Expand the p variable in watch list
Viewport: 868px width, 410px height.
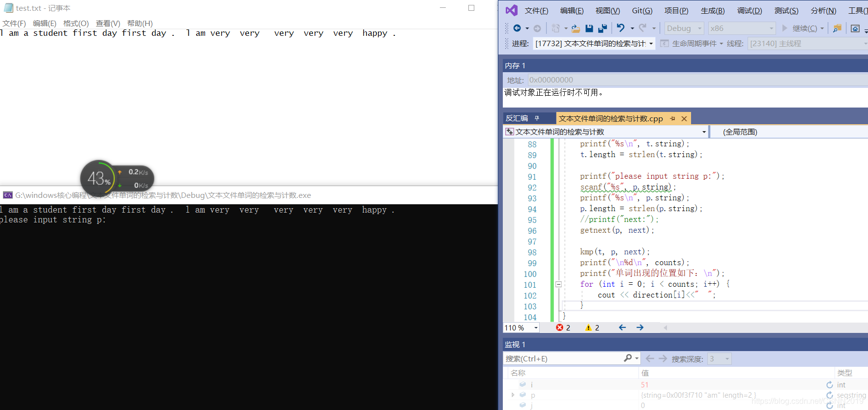click(513, 395)
